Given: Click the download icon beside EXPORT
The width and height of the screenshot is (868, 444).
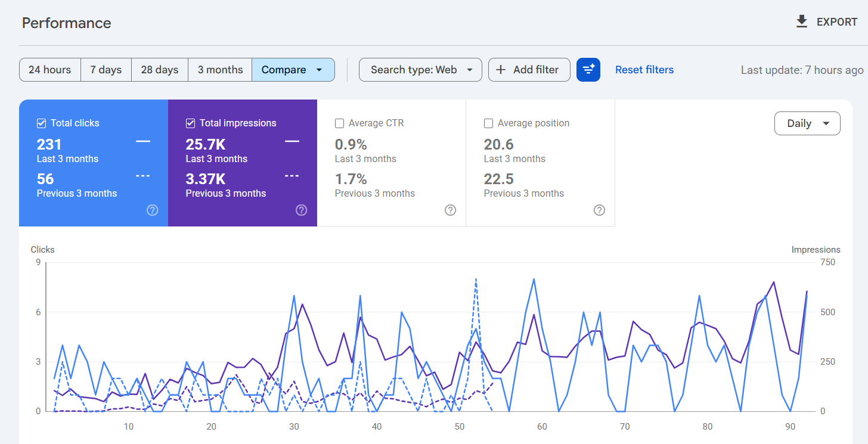Looking at the screenshot, I should pos(802,22).
